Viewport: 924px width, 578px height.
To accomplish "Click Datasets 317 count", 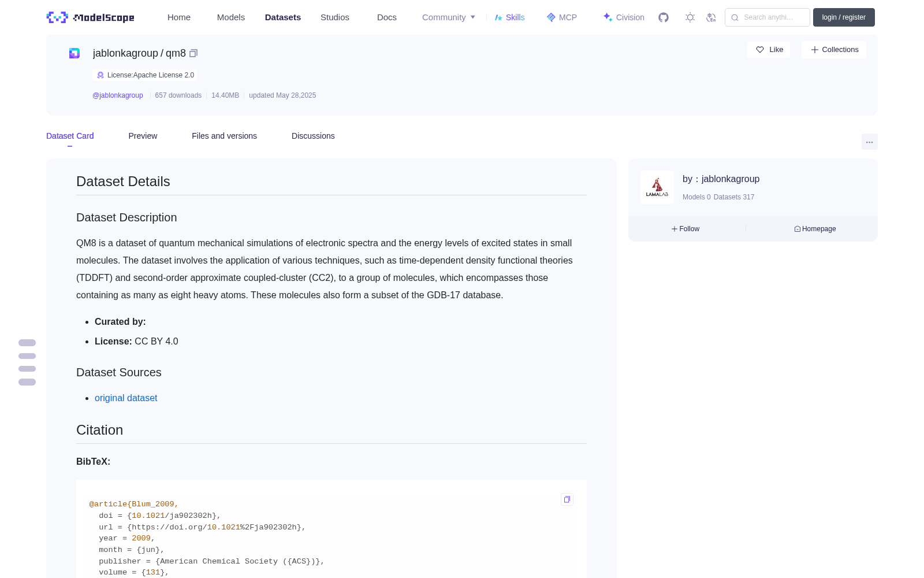I will [734, 197].
